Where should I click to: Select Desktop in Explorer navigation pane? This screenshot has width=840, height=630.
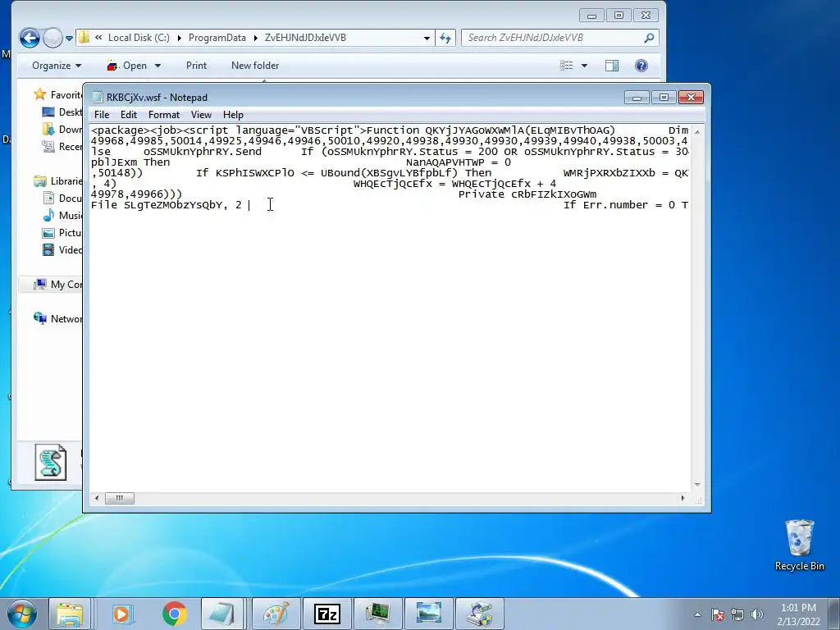[62, 112]
